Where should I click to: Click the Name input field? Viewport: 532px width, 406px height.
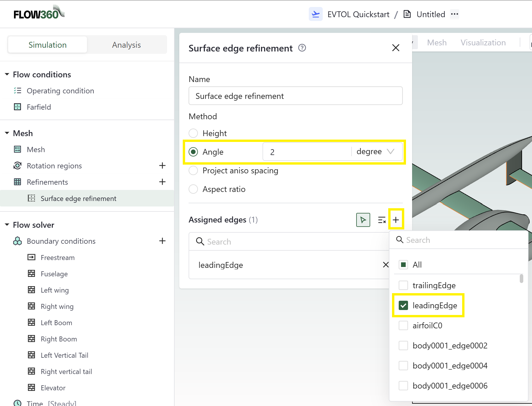[295, 96]
